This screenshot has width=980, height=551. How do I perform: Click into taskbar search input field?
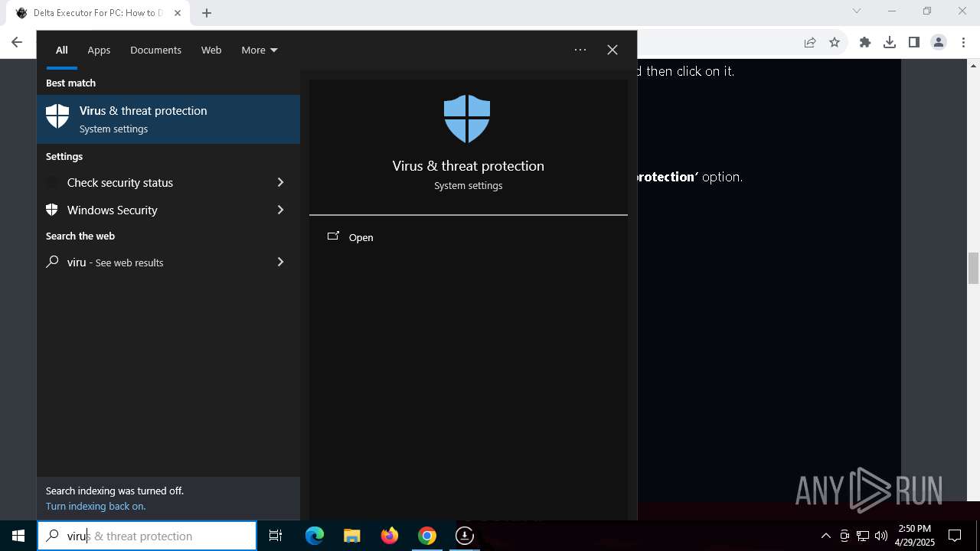tap(147, 536)
